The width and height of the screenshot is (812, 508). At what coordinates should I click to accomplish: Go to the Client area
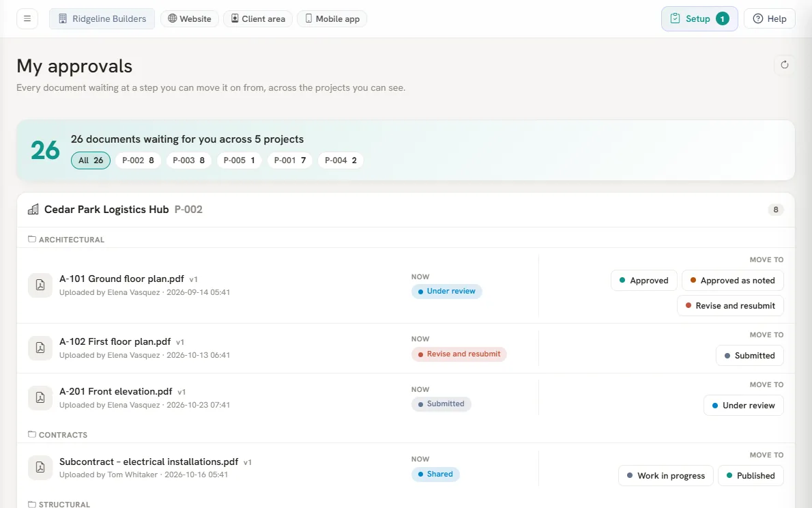258,18
